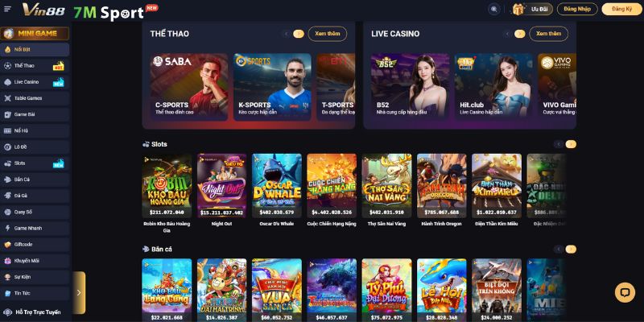Image resolution: width=644 pixels, height=322 pixels.
Task: Show next Slots games with right arrow
Action: coord(571,144)
